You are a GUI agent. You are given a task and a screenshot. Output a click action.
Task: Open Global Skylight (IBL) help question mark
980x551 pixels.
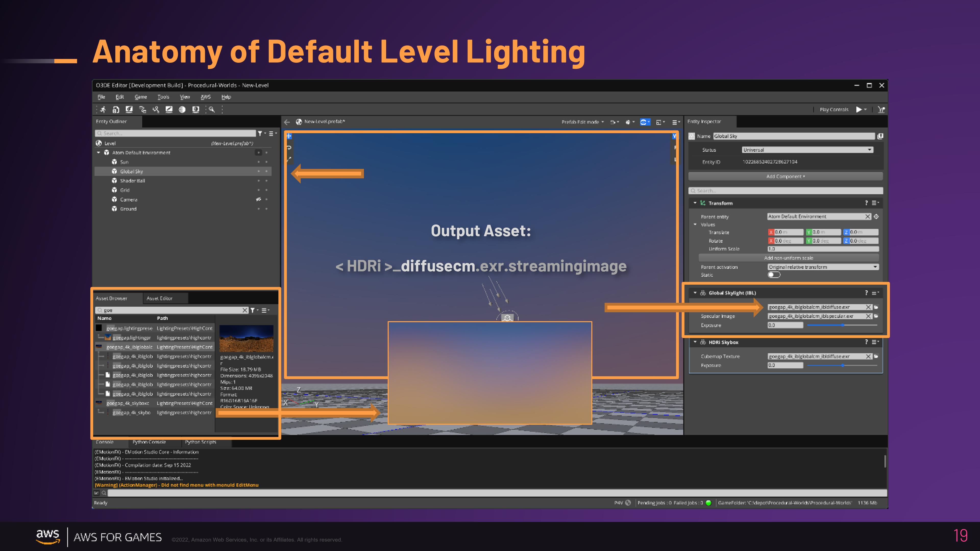click(866, 293)
